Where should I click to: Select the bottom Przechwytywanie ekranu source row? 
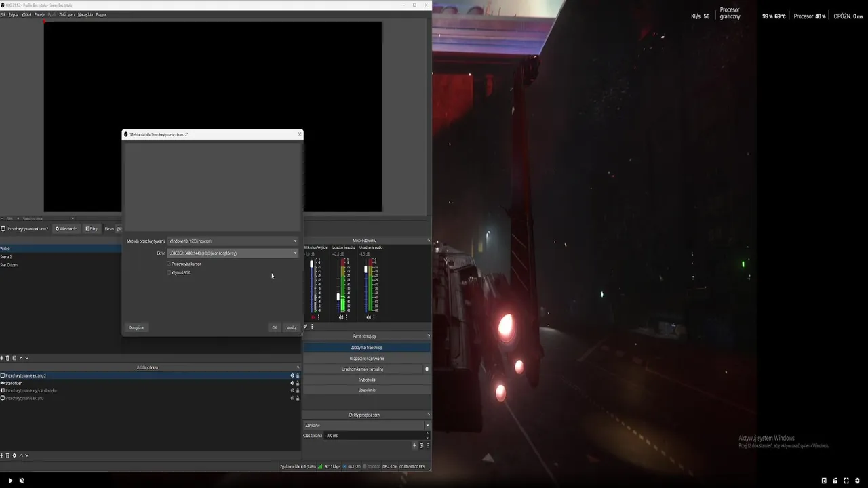pos(150,398)
